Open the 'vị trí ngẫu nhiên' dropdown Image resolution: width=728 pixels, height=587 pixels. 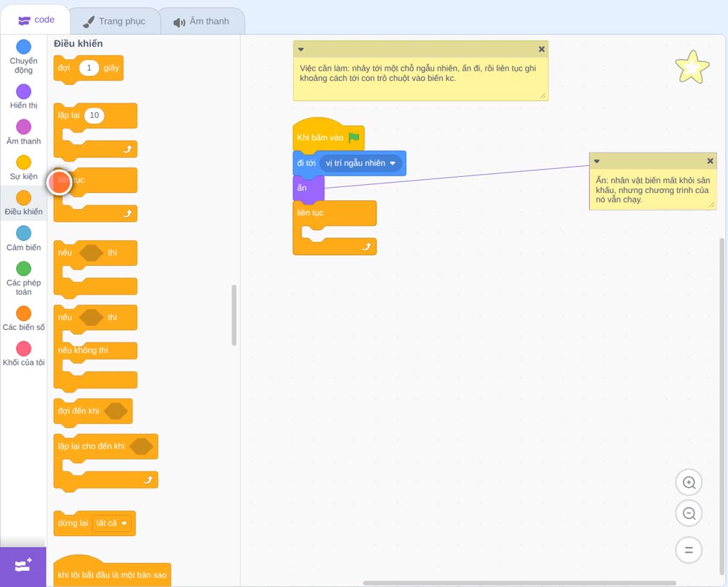pyautogui.click(x=360, y=163)
